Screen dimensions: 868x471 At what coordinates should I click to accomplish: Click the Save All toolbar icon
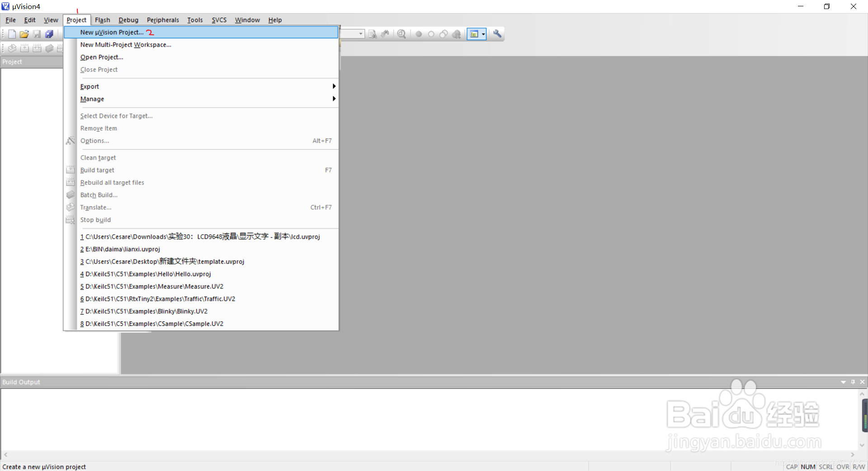[49, 34]
